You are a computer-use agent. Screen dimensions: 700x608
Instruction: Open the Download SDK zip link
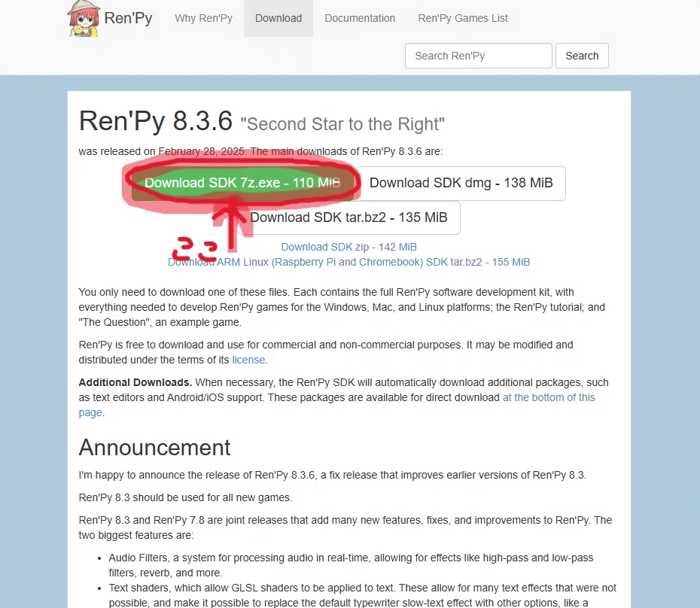[x=348, y=247]
